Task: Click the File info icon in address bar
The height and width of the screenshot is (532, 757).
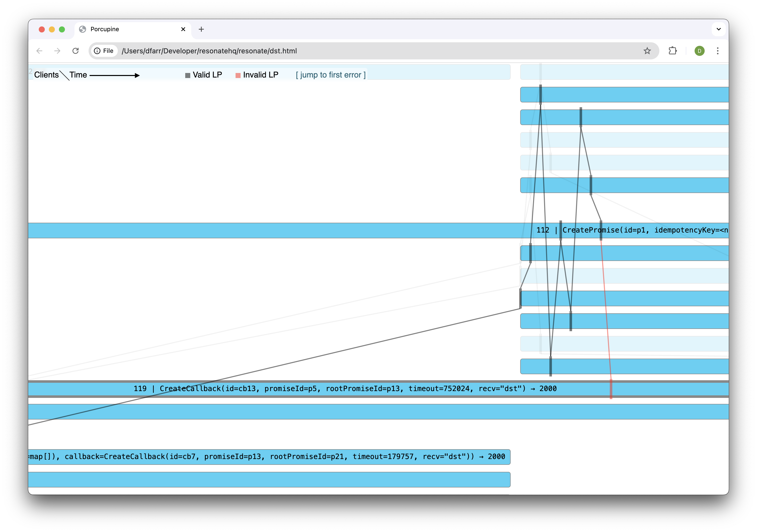Action: 104,51
